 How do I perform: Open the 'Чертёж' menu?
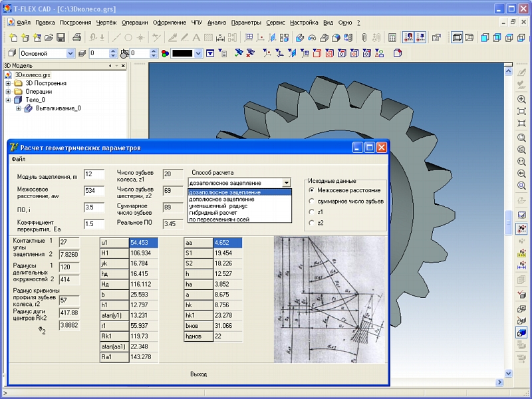[x=106, y=23]
